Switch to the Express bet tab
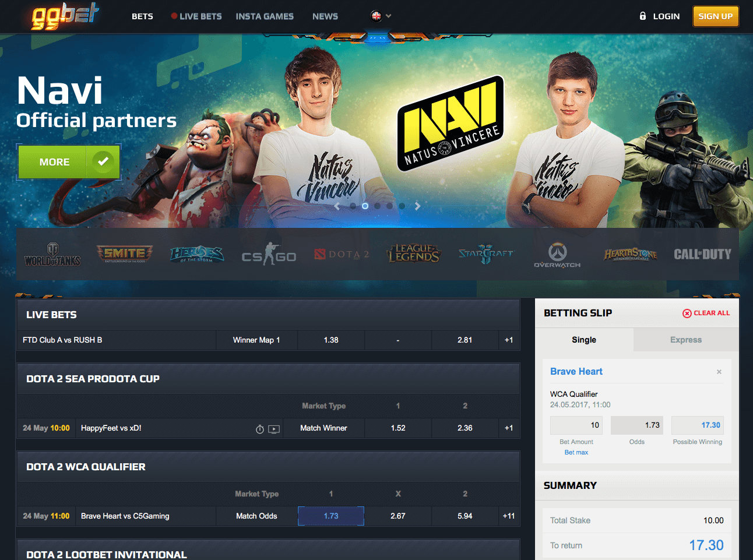Viewport: 753px width, 560px height. coord(686,340)
